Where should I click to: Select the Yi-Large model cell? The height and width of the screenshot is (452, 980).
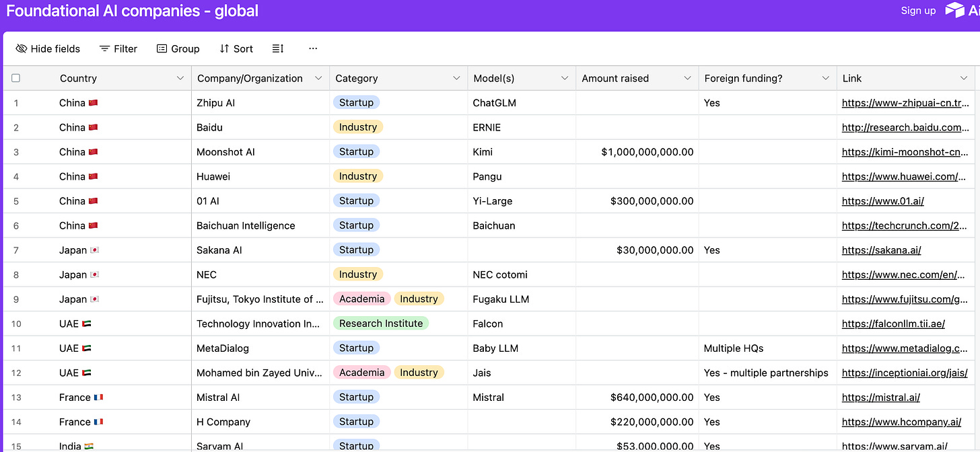pos(522,200)
